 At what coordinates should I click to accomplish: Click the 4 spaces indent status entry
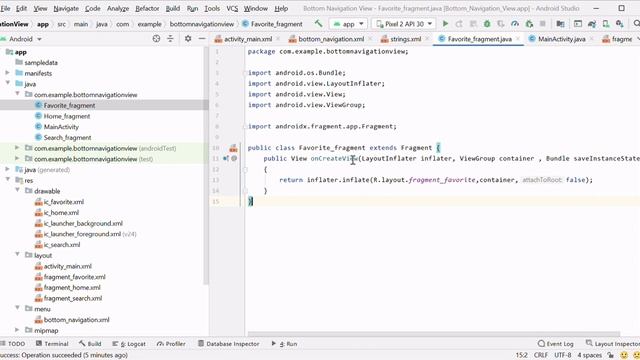pos(589,355)
